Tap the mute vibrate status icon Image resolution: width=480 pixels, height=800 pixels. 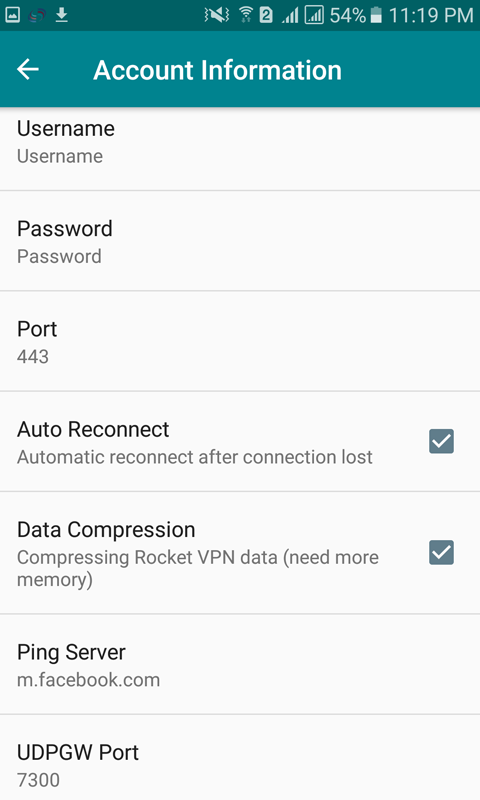217,15
